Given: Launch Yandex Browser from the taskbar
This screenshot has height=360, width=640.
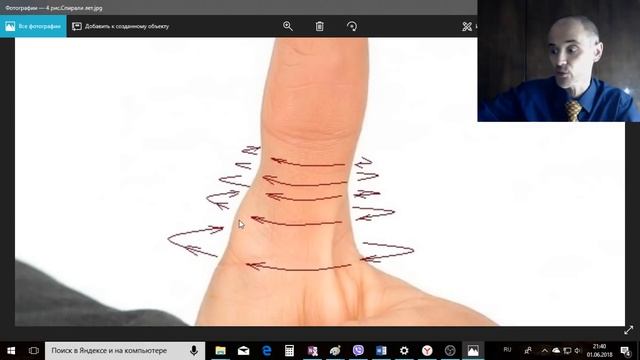Looking at the screenshot, I should click(427, 351).
